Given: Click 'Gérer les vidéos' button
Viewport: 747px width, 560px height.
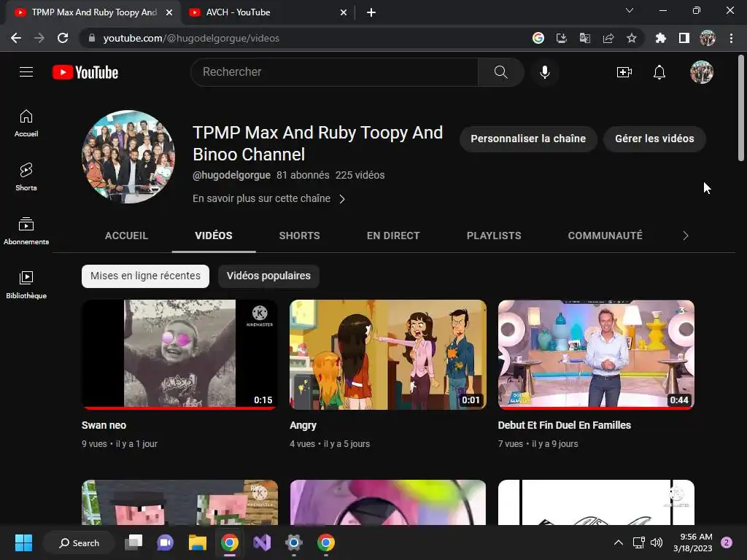Looking at the screenshot, I should tap(654, 139).
